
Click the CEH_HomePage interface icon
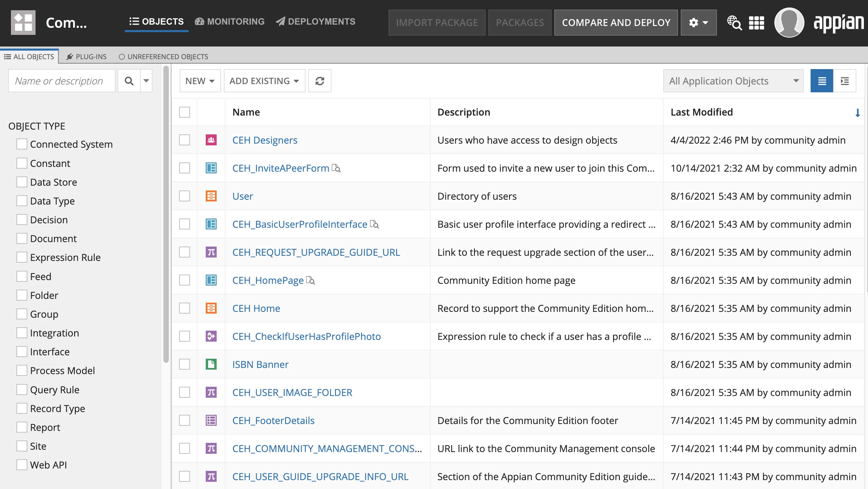[211, 280]
